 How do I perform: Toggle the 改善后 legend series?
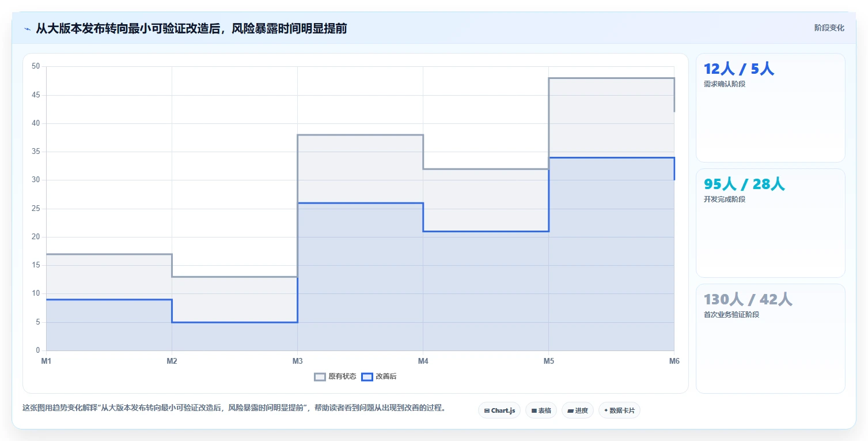tap(379, 377)
